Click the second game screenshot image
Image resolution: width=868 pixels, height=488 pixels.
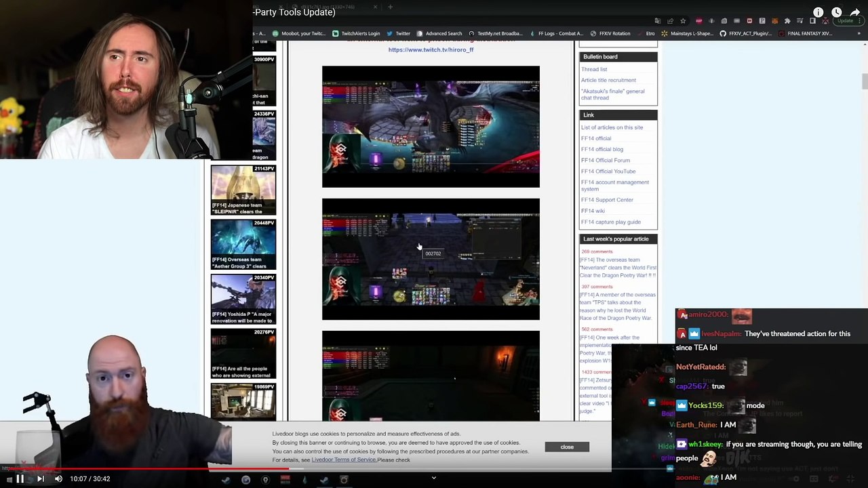coord(431,259)
